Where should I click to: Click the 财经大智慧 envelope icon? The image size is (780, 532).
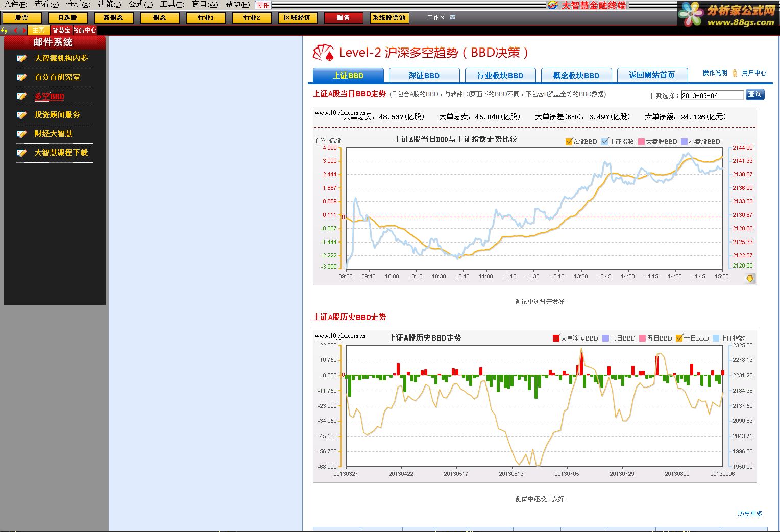click(21, 134)
